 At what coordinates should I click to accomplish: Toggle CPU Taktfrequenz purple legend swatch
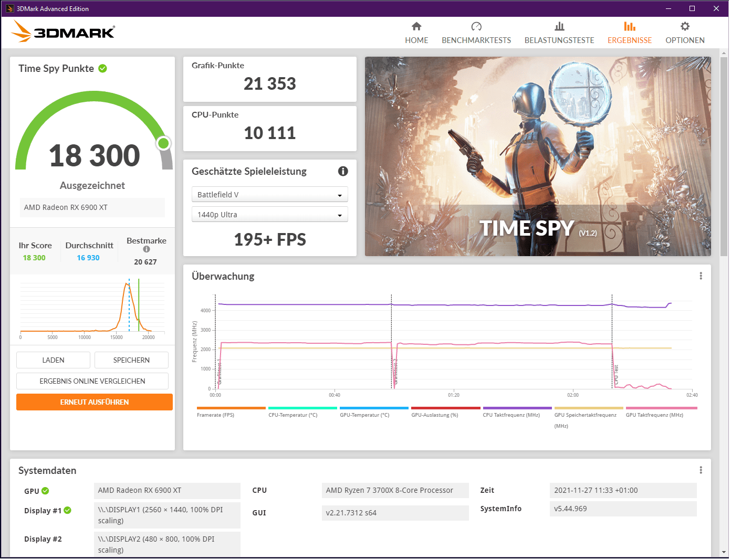tap(517, 408)
